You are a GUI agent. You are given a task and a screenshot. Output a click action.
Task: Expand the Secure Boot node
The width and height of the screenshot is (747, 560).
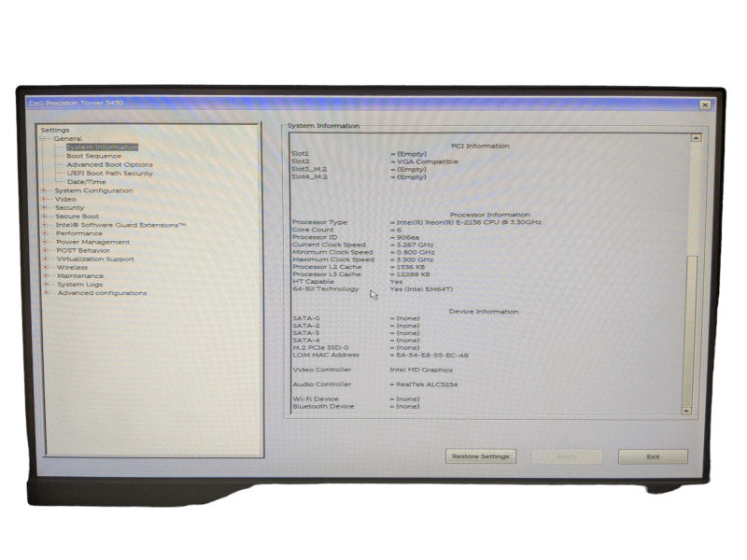point(44,217)
